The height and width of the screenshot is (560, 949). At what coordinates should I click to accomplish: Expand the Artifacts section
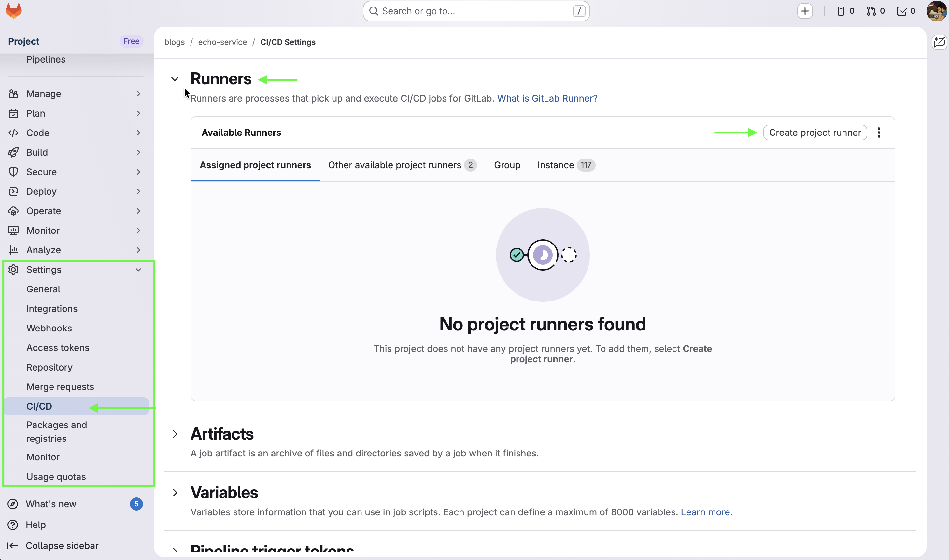tap(175, 434)
